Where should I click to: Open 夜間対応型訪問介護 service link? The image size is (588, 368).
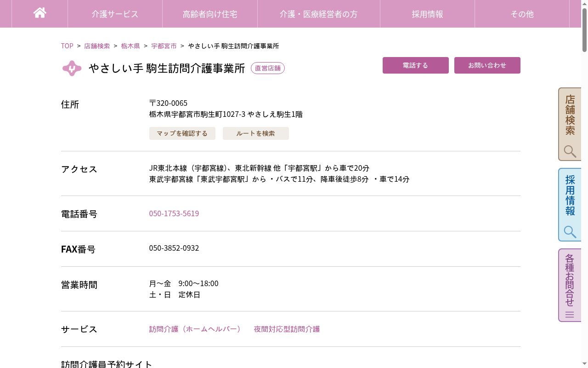[287, 329]
